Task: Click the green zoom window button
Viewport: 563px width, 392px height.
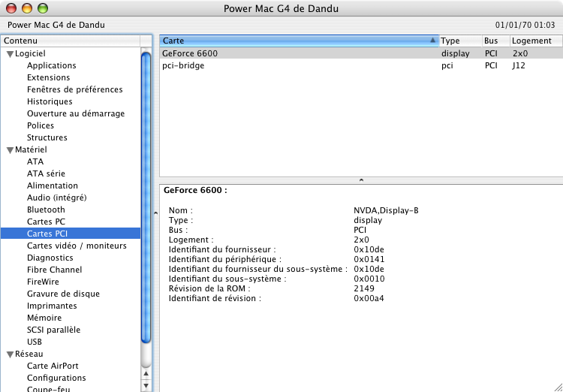Action: (42, 9)
